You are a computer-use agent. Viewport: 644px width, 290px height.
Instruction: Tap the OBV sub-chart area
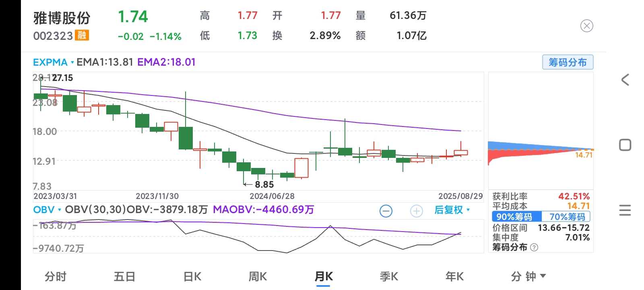[258, 236]
